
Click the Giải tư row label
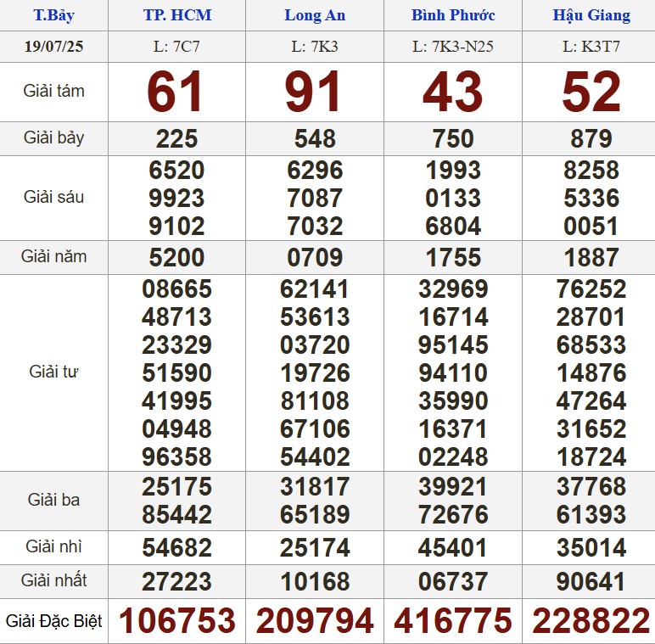(53, 372)
